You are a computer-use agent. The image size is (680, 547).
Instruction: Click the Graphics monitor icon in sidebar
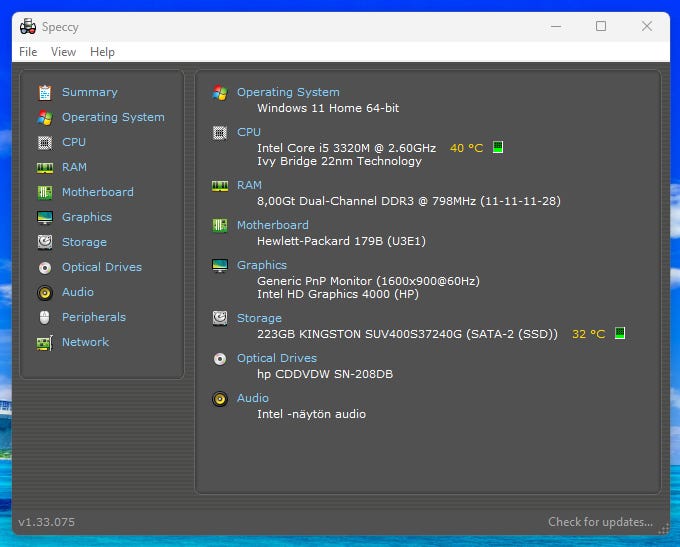(45, 217)
